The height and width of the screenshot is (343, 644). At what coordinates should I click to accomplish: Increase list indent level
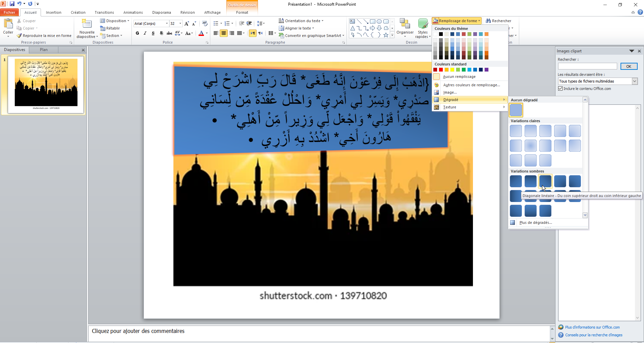[x=249, y=23]
